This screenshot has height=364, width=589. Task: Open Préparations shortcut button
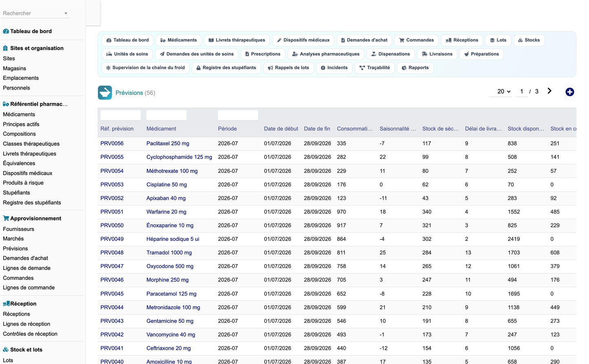point(481,54)
